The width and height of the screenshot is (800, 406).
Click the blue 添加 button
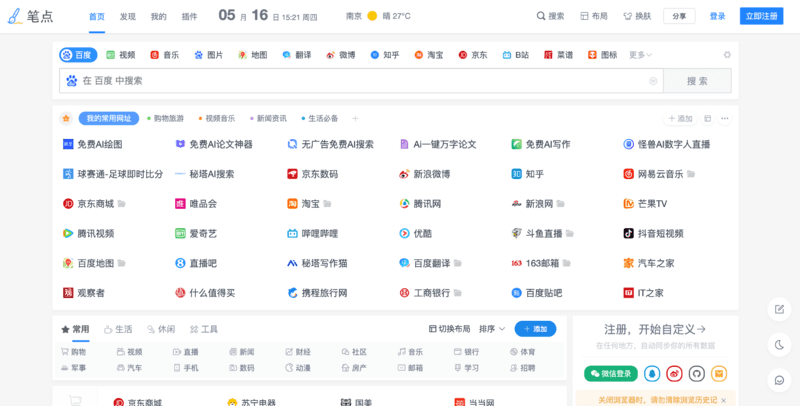pyautogui.click(x=535, y=329)
